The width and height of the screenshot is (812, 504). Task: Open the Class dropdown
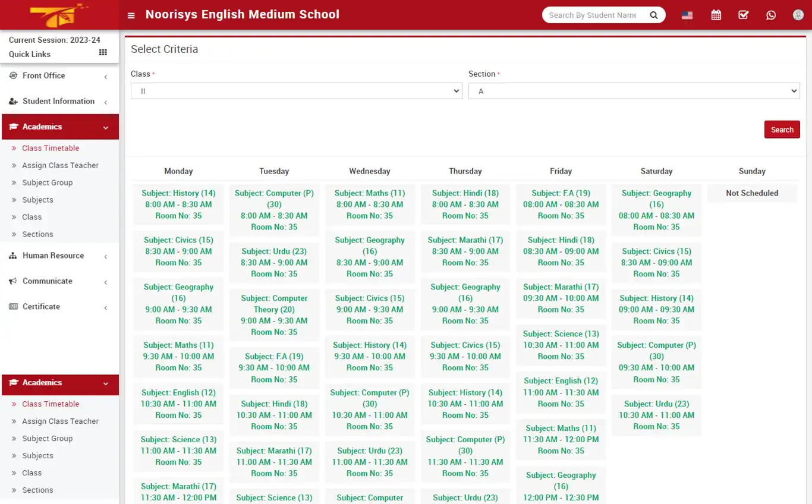296,90
